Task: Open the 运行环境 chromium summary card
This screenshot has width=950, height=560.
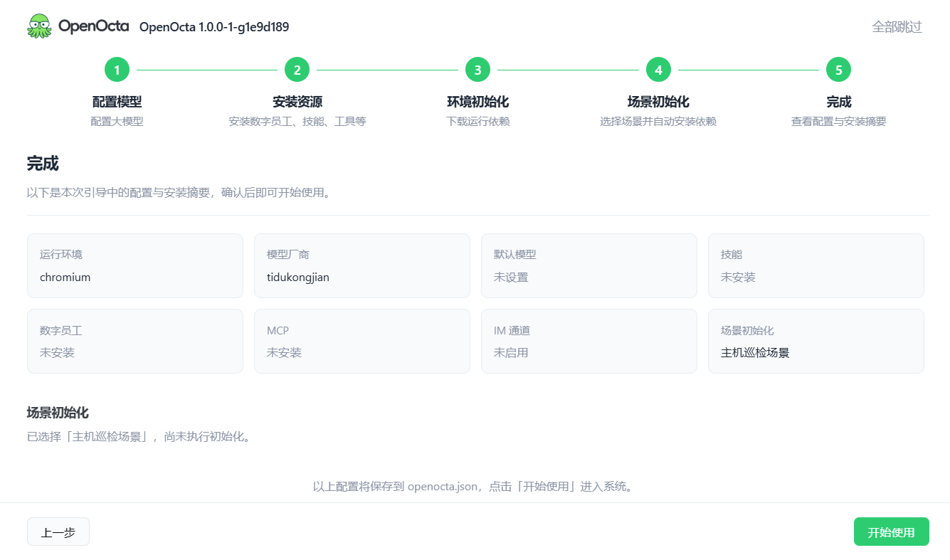Action: pos(135,265)
